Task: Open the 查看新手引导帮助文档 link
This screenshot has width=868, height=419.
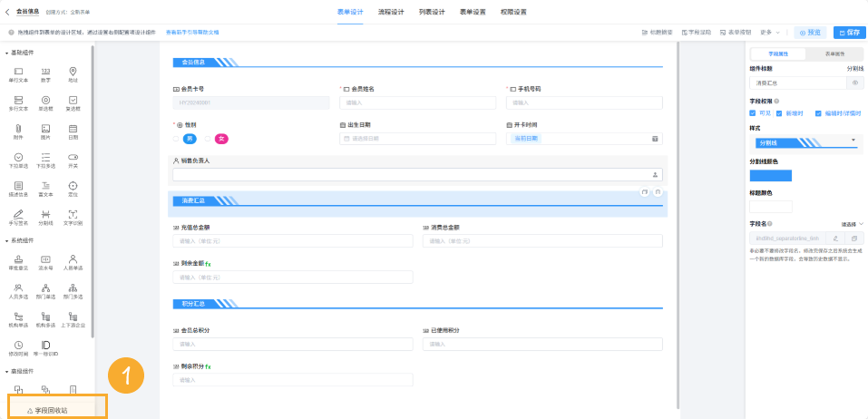Action: [192, 33]
